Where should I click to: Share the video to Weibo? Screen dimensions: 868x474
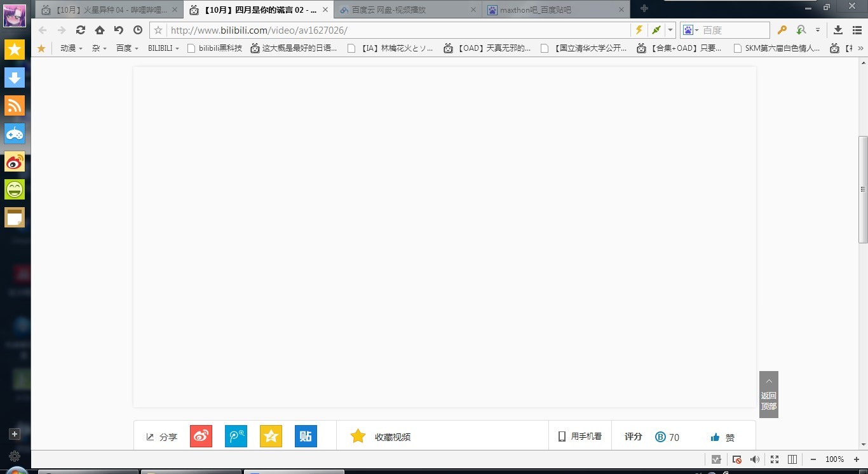pyautogui.click(x=201, y=437)
